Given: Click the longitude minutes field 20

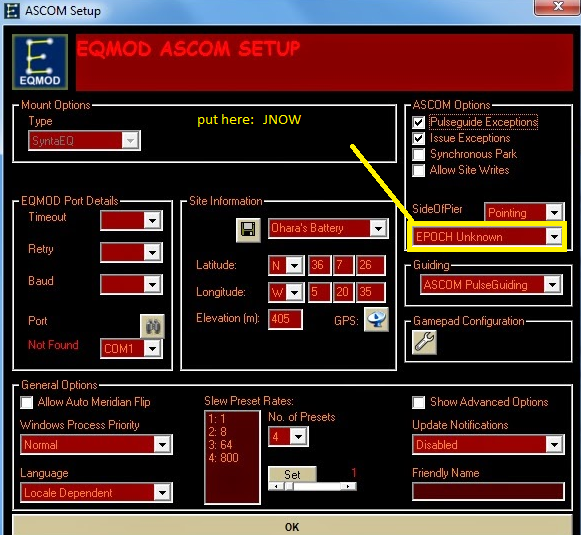Looking at the screenshot, I should 343,293.
